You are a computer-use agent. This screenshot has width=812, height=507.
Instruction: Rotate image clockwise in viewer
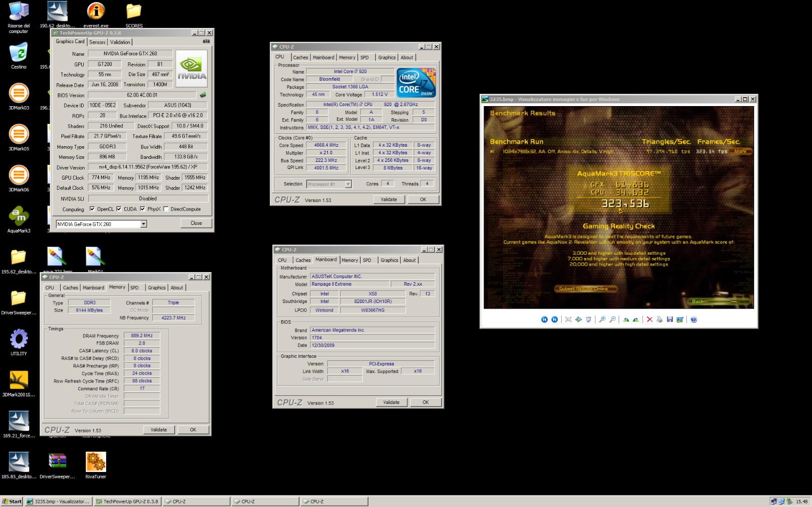[626, 319]
